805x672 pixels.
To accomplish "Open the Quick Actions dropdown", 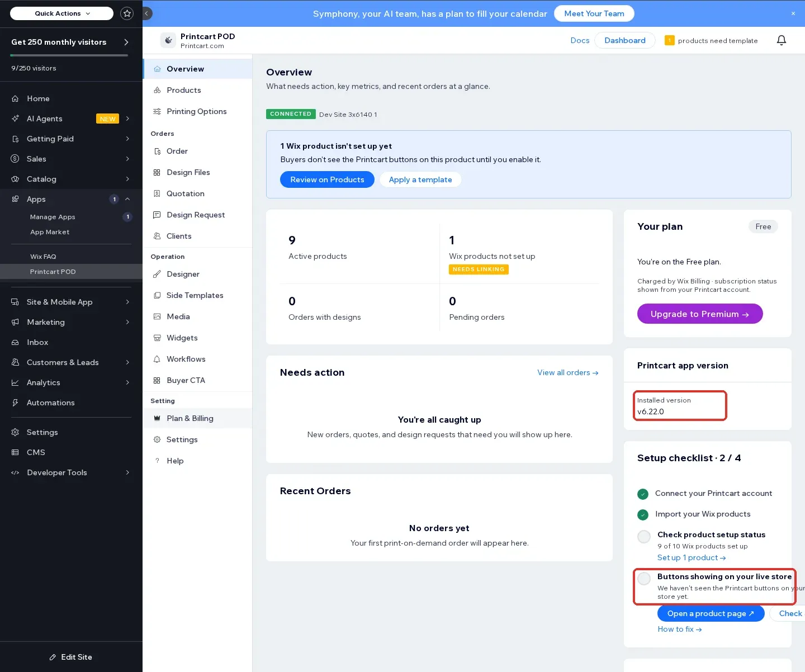I will [61, 13].
